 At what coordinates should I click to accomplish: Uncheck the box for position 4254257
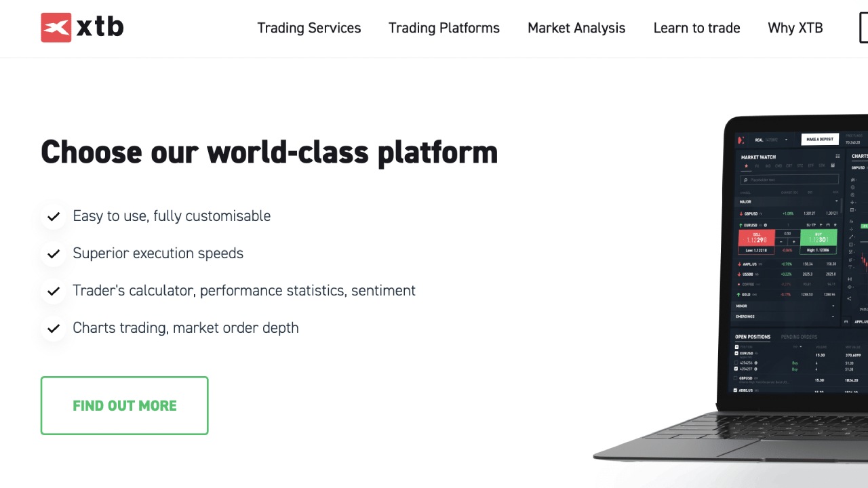click(x=737, y=369)
